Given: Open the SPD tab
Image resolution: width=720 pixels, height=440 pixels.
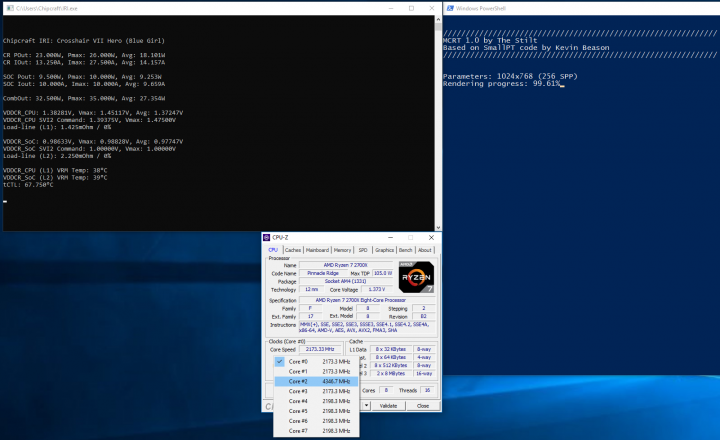Looking at the screenshot, I should (x=363, y=250).
